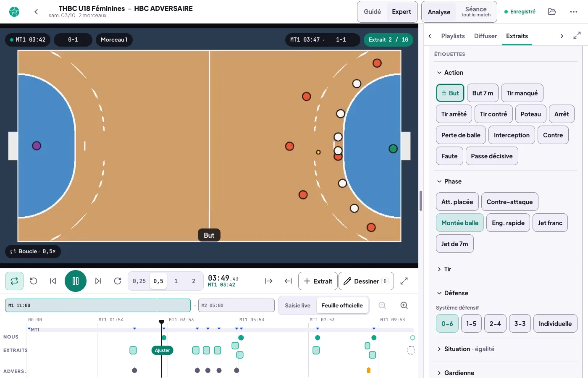
Task: Expand the Situation section
Action: [466, 349]
